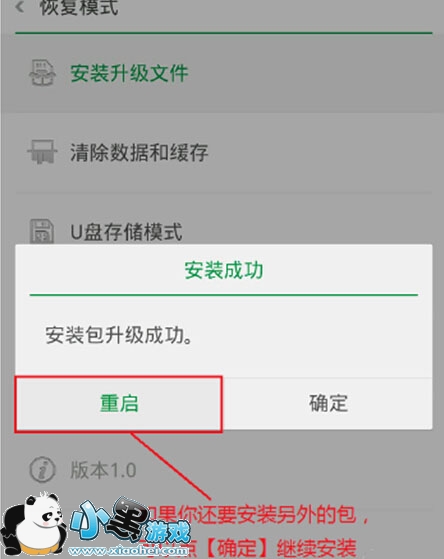Click the panda mascot logo
The width and height of the screenshot is (444, 559).
[34, 525]
